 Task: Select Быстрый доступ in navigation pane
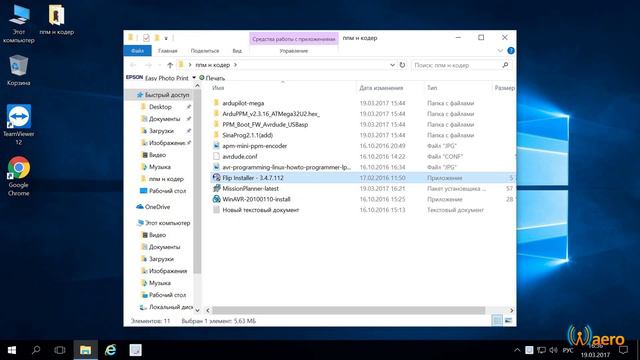163,95
